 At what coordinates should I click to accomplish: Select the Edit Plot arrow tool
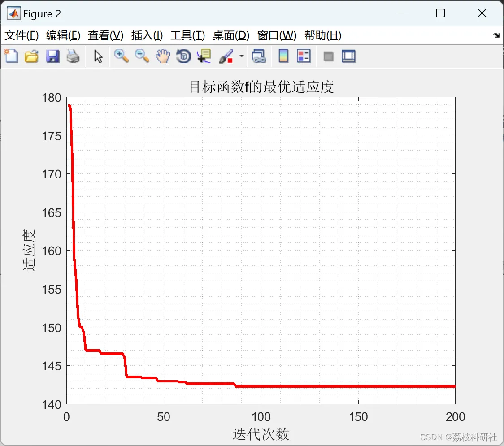(98, 56)
